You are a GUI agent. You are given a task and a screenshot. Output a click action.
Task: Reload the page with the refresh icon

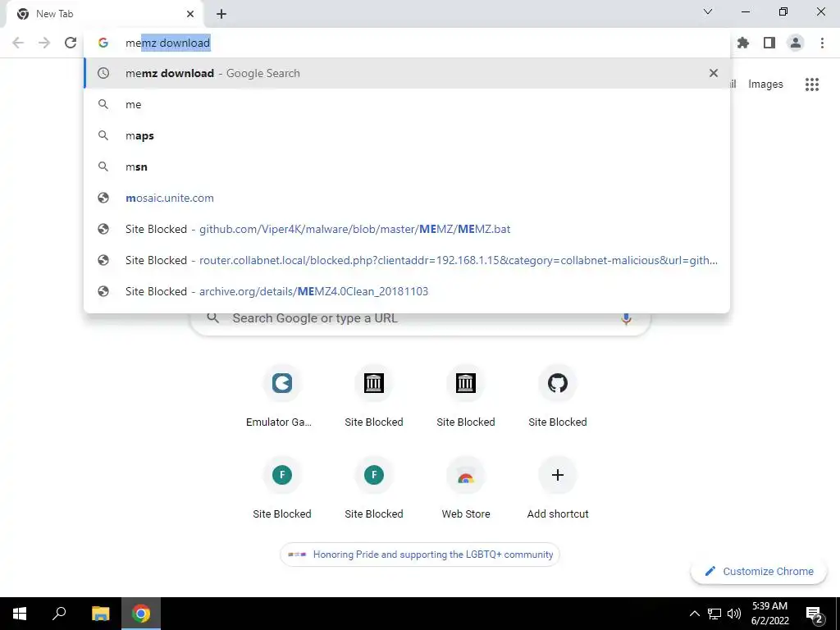71,43
